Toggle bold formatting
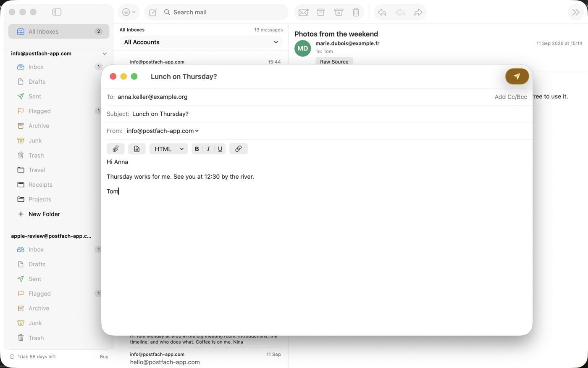588x368 pixels. pos(197,149)
